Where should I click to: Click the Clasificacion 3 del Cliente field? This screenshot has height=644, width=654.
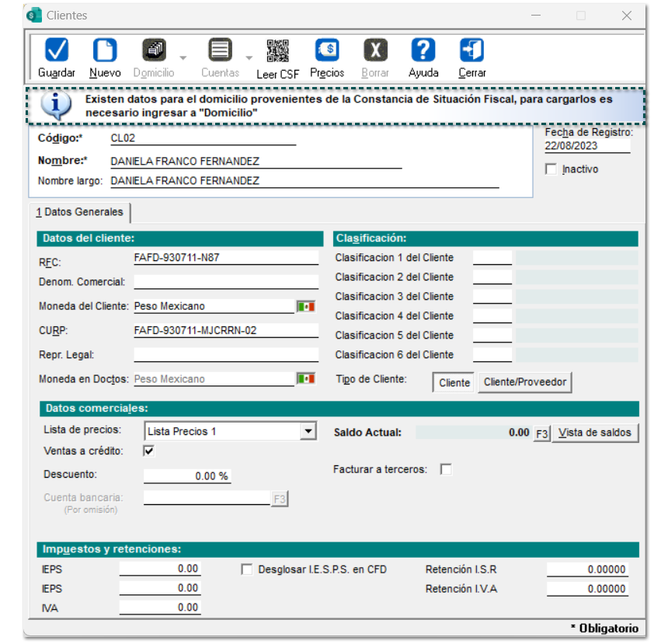click(492, 297)
